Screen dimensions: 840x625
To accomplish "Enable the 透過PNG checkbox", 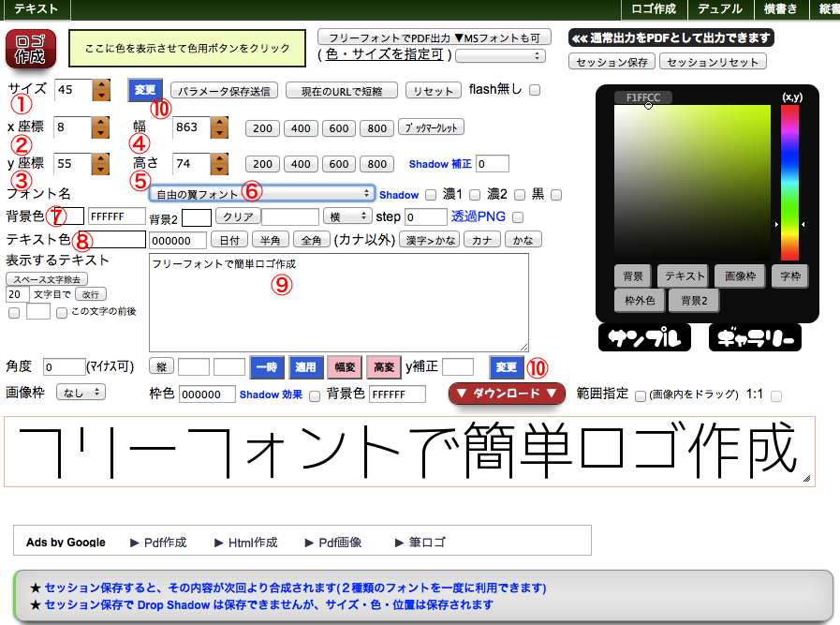I will pos(518,217).
